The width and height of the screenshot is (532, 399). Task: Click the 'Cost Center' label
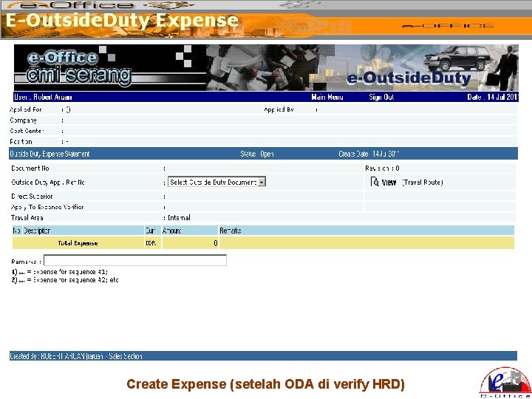coord(27,131)
